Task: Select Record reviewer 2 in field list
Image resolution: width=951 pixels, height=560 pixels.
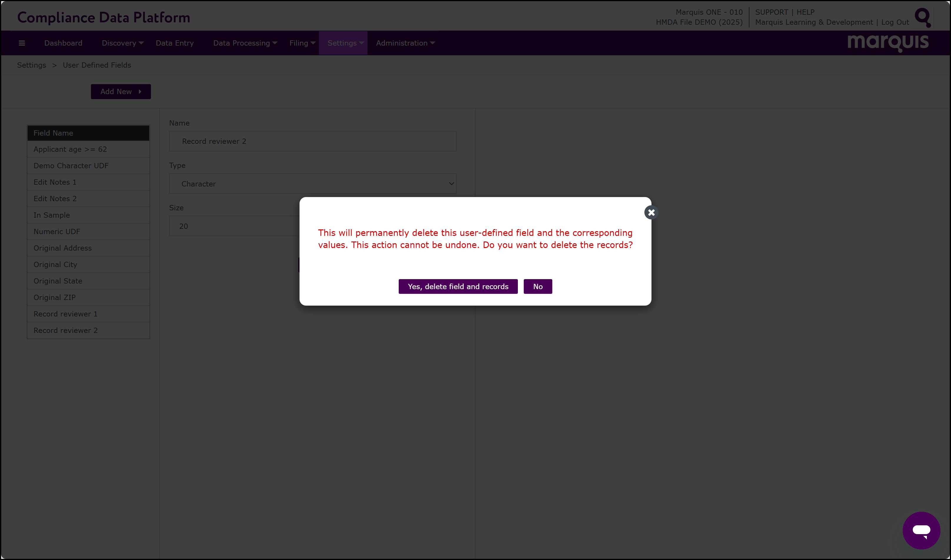Action: (88, 331)
